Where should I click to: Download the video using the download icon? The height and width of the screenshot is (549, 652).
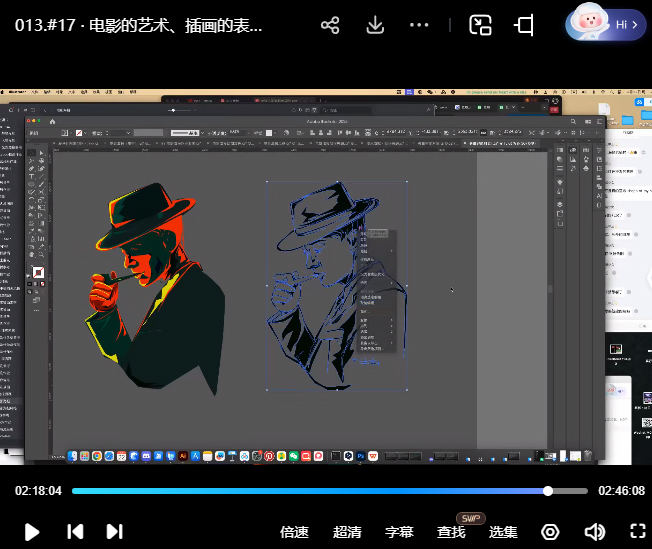(x=376, y=26)
